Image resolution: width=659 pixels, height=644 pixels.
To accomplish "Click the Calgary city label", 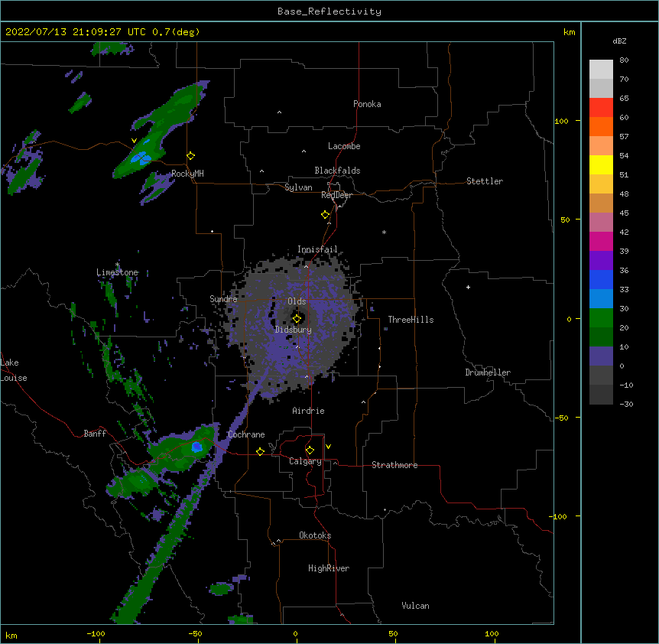I will (305, 461).
